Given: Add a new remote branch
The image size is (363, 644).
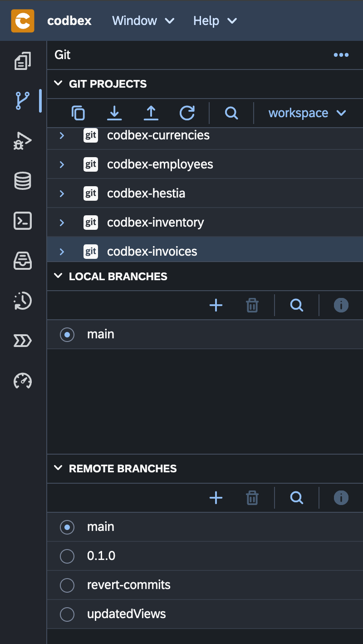Looking at the screenshot, I should click(216, 498).
